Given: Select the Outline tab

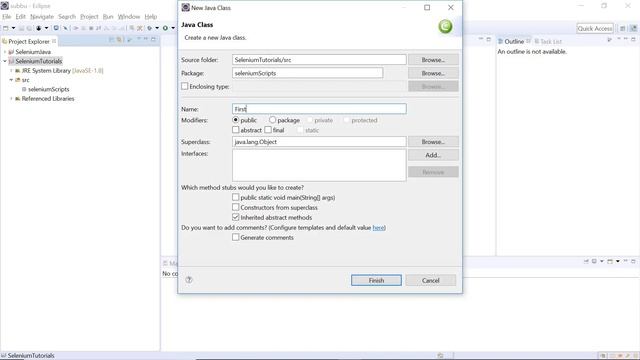Looking at the screenshot, I should (x=513, y=41).
